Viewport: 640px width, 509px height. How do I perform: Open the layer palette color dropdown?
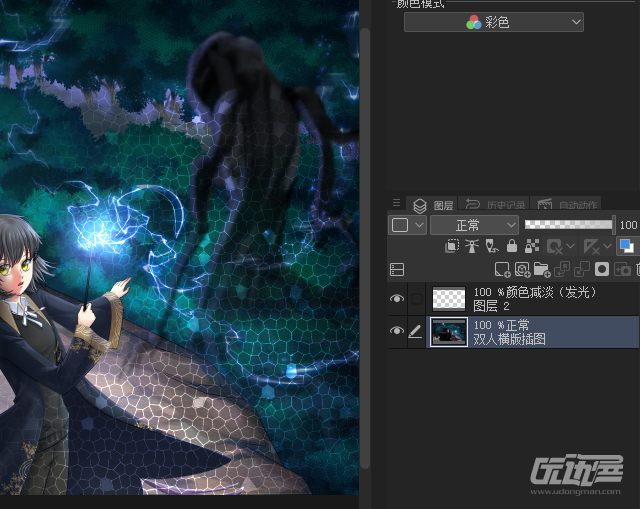click(x=407, y=225)
